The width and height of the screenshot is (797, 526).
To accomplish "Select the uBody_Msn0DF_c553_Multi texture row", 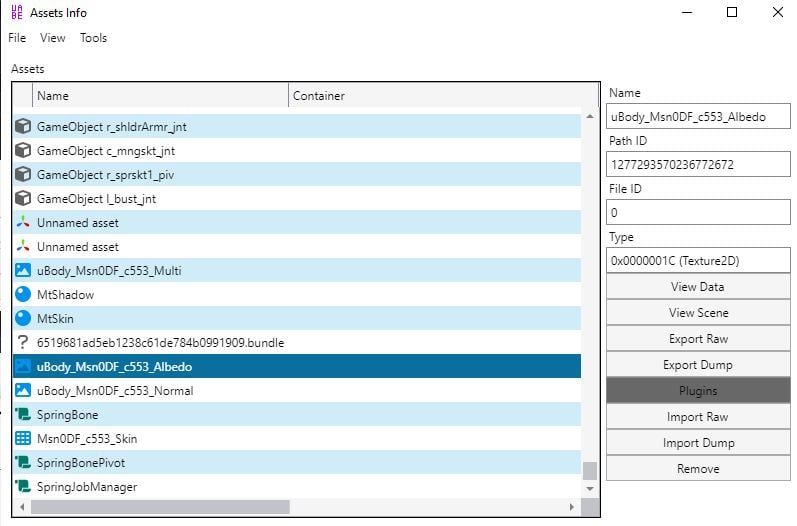I will 297,270.
